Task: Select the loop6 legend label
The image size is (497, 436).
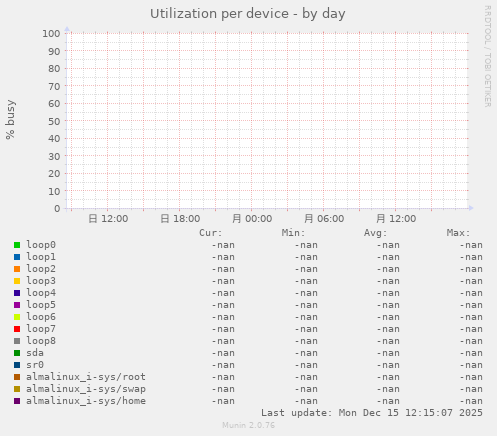Action: click(41, 317)
